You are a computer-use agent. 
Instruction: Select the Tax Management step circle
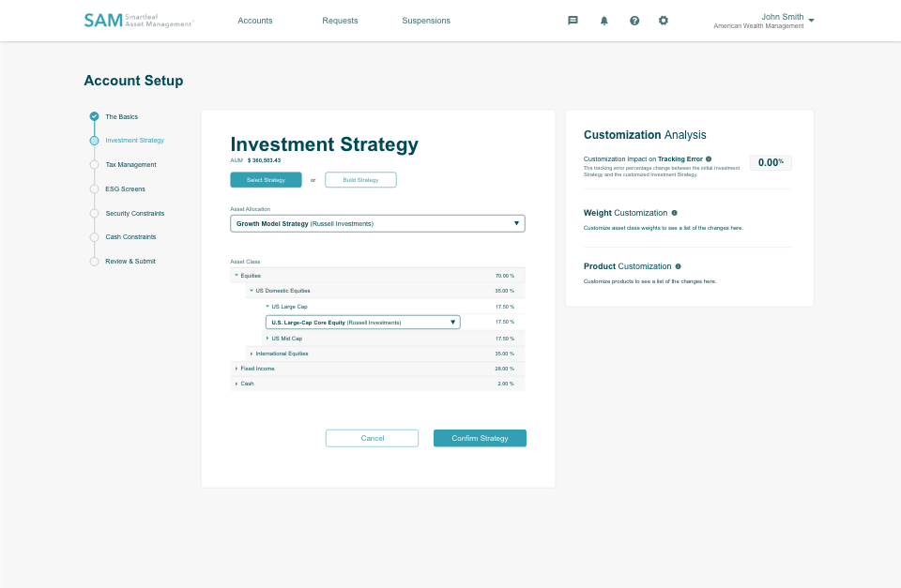click(x=94, y=165)
